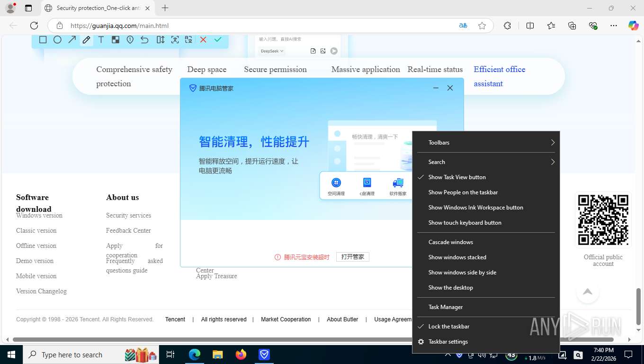This screenshot has width=644, height=364.
Task: Click the gray send arrow button
Action: tap(334, 51)
